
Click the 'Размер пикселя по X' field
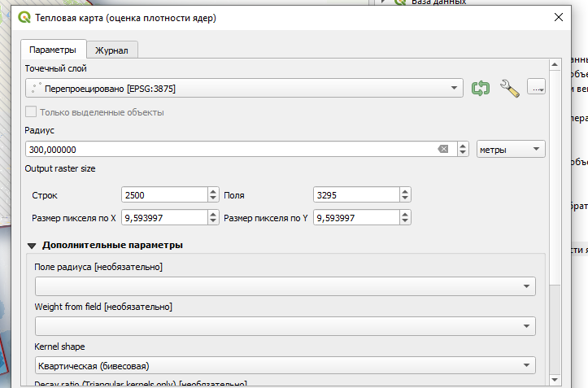[164, 218]
